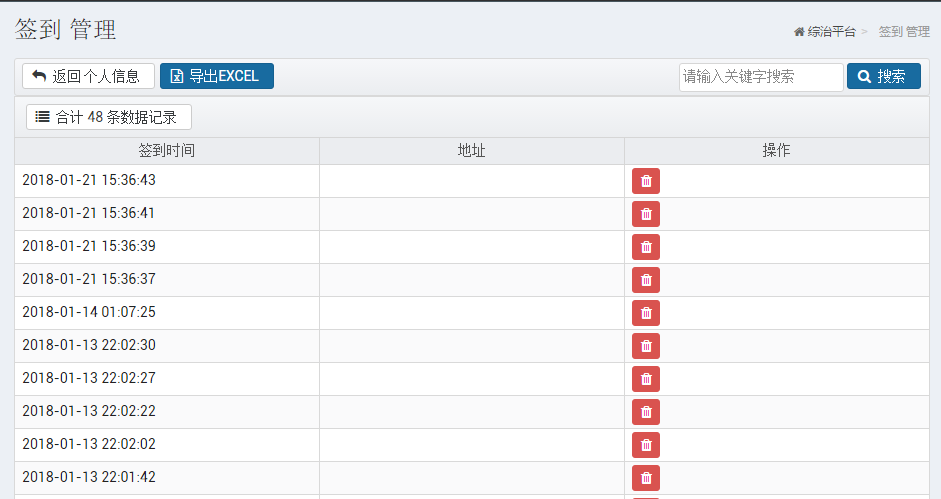Delete the 2018-01-21 15:36:41 sign-in record
Screen dimensions: 941x499
click(646, 214)
